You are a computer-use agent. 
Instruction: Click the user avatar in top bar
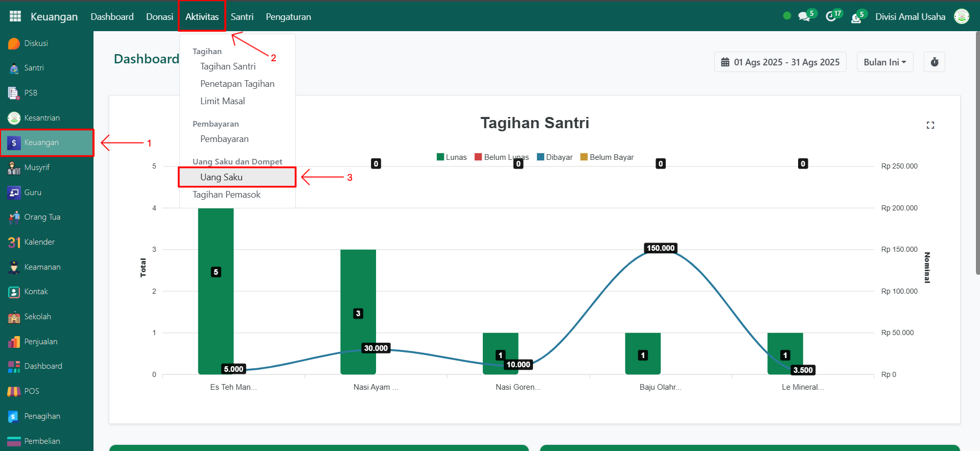point(961,16)
